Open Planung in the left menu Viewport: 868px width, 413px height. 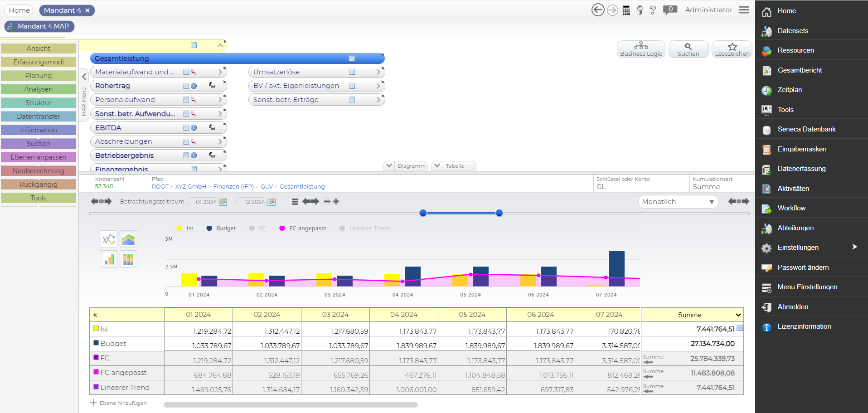click(39, 76)
